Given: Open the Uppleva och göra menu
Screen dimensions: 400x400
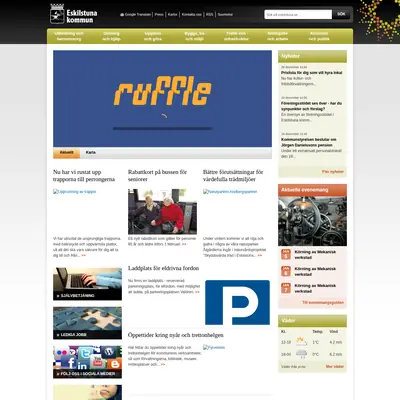Looking at the screenshot, I should click(x=153, y=36).
